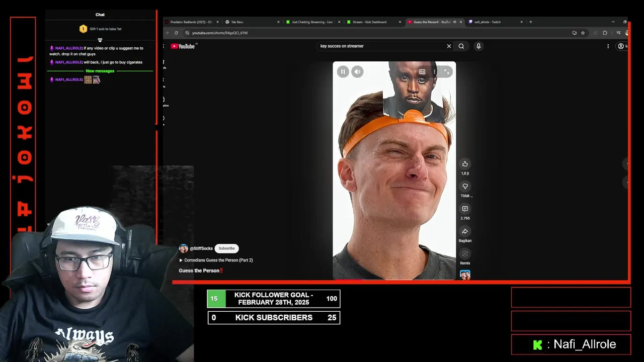
Task: Reload the current page
Action: [x=176, y=33]
